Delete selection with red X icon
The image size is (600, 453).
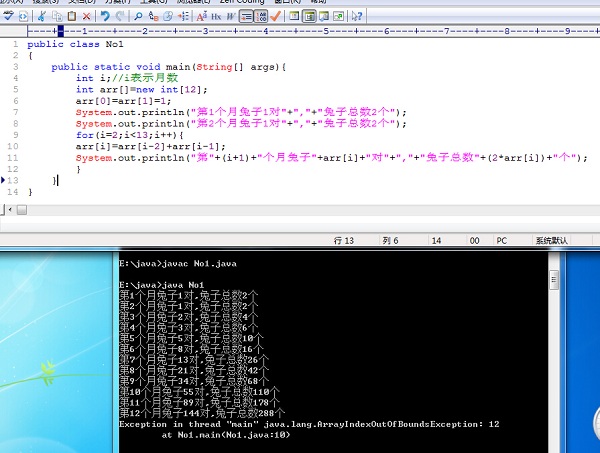point(86,16)
